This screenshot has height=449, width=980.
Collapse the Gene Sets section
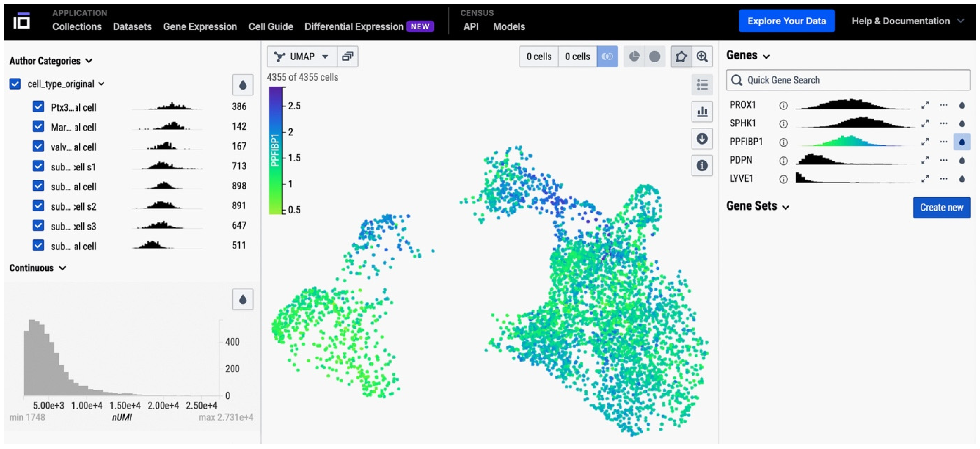tap(758, 206)
